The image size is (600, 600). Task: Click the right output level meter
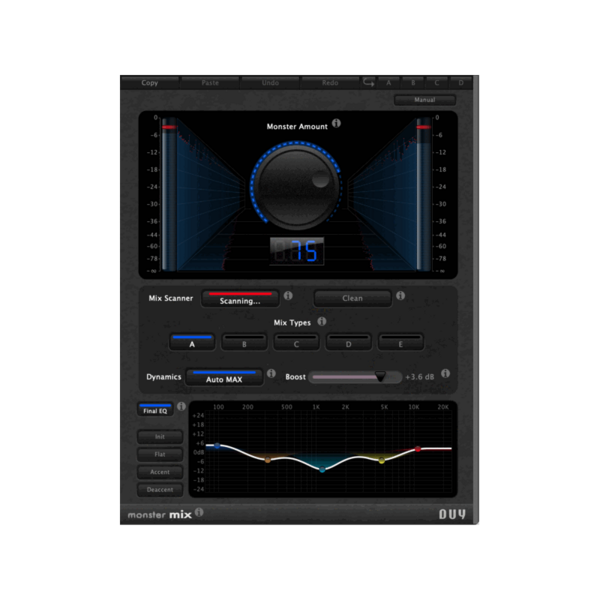[424, 194]
